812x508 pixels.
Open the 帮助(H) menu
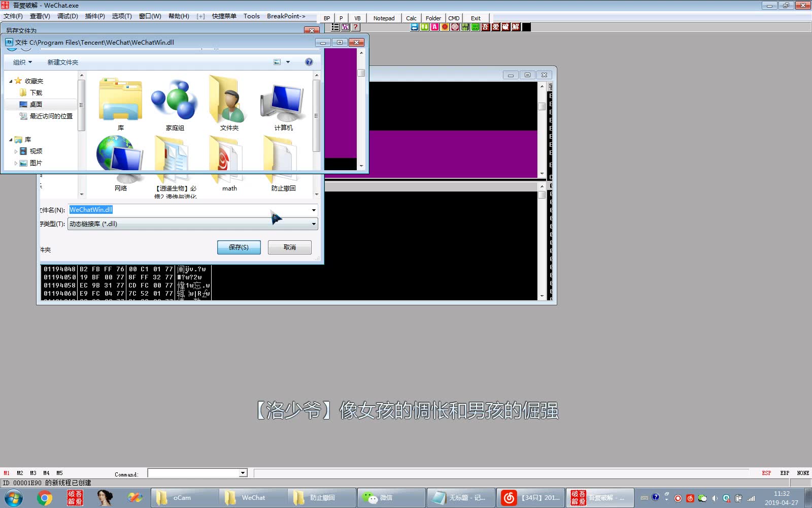click(x=179, y=16)
